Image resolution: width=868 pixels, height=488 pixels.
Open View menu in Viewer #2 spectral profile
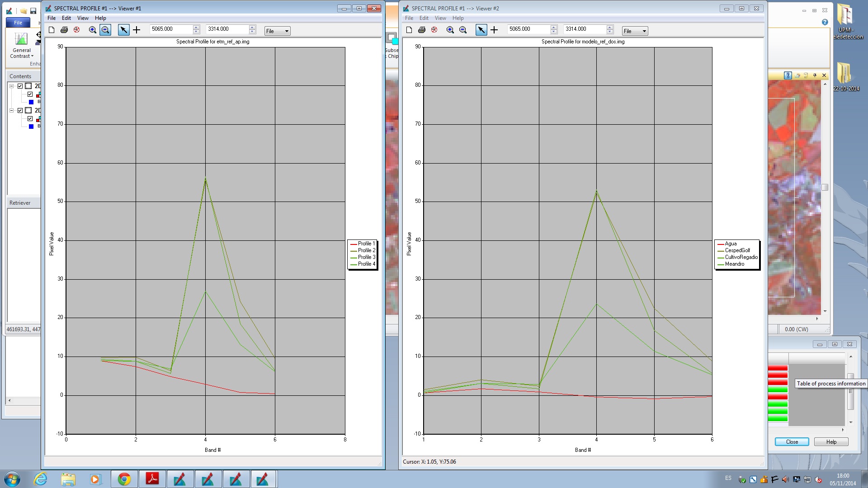[440, 18]
